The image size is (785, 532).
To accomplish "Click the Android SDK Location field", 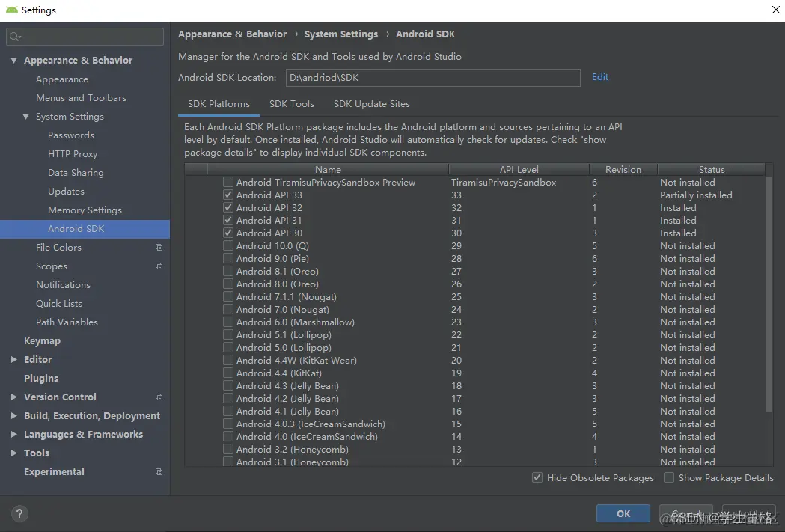I will coord(433,78).
